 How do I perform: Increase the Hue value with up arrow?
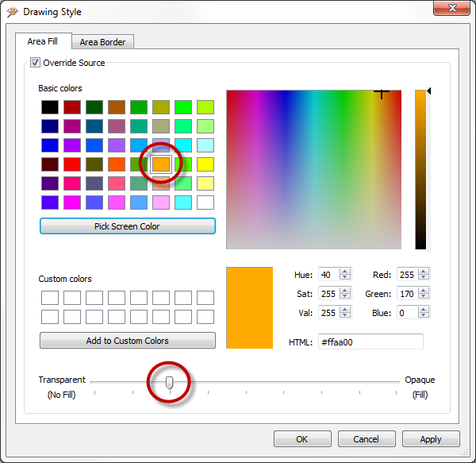(344, 272)
